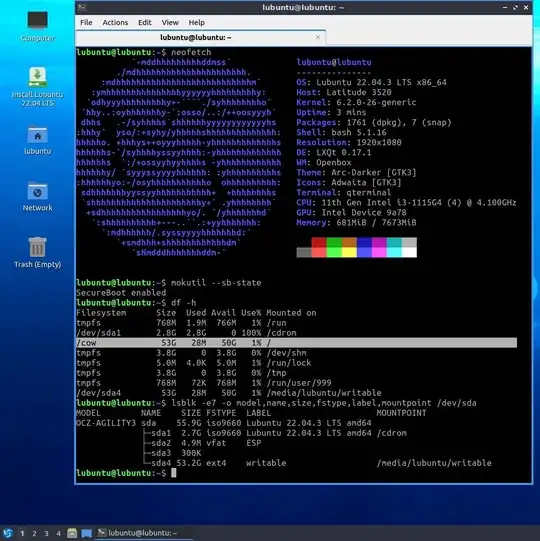Open the File menu
540x541 pixels.
point(86,22)
